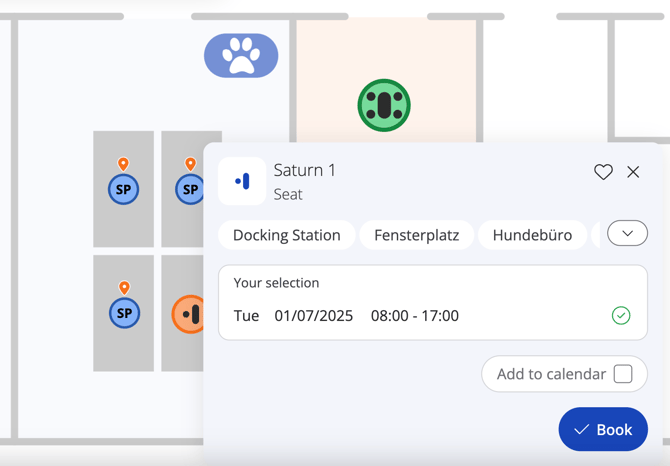Click the green checkmark in Your selection
Viewport: 670px width, 466px height.
coord(621,316)
